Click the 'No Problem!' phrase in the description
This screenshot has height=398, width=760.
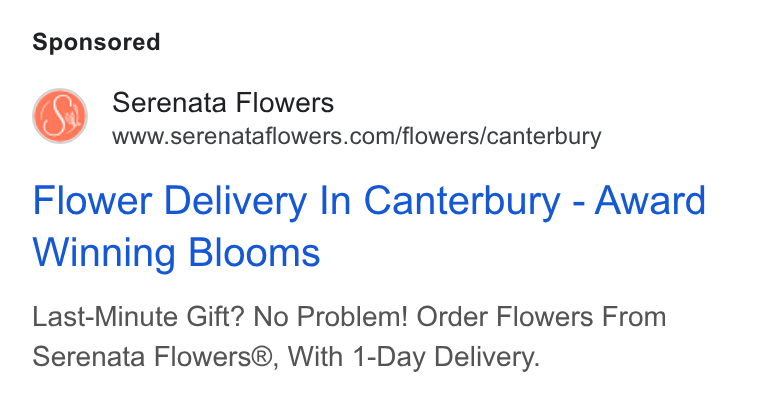click(x=331, y=317)
